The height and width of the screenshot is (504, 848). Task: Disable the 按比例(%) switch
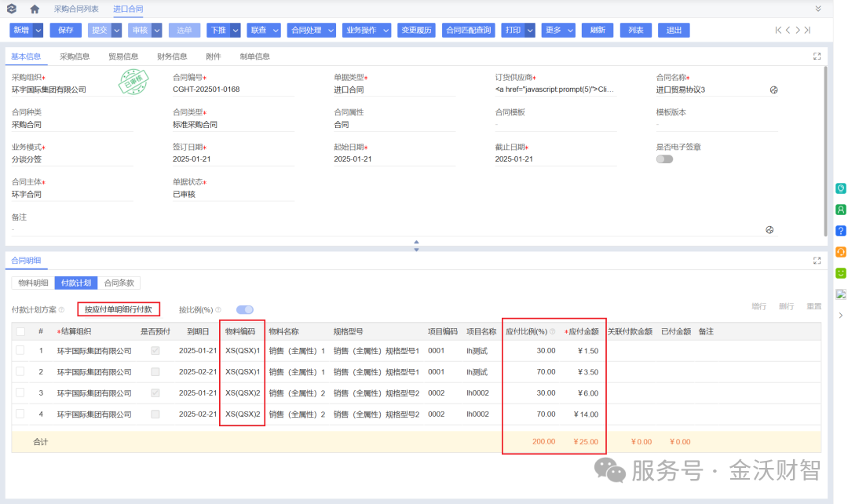tap(245, 310)
